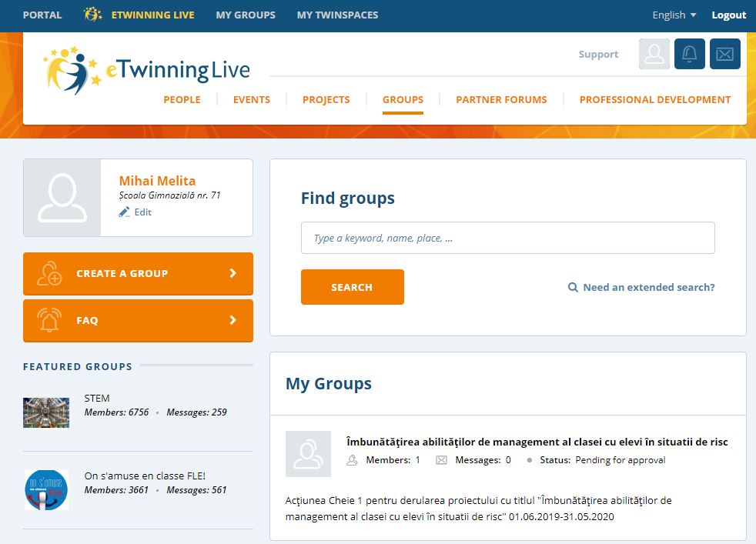
Task: Switch to the Projects tab
Action: pyautogui.click(x=326, y=100)
